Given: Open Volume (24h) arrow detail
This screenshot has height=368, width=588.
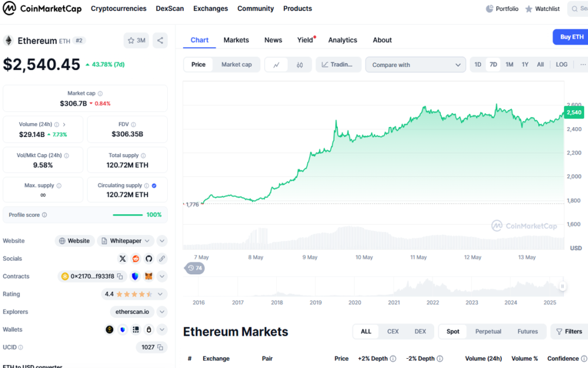Looking at the screenshot, I should pyautogui.click(x=64, y=124).
